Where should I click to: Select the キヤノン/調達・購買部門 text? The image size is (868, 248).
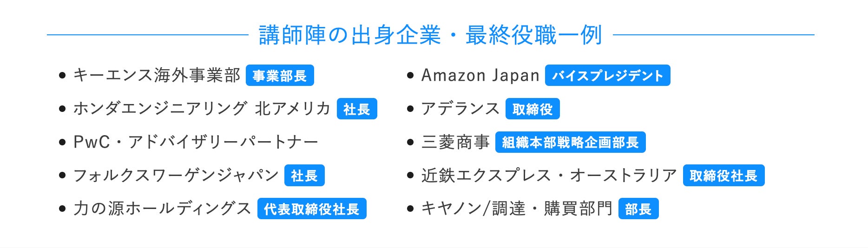517,209
